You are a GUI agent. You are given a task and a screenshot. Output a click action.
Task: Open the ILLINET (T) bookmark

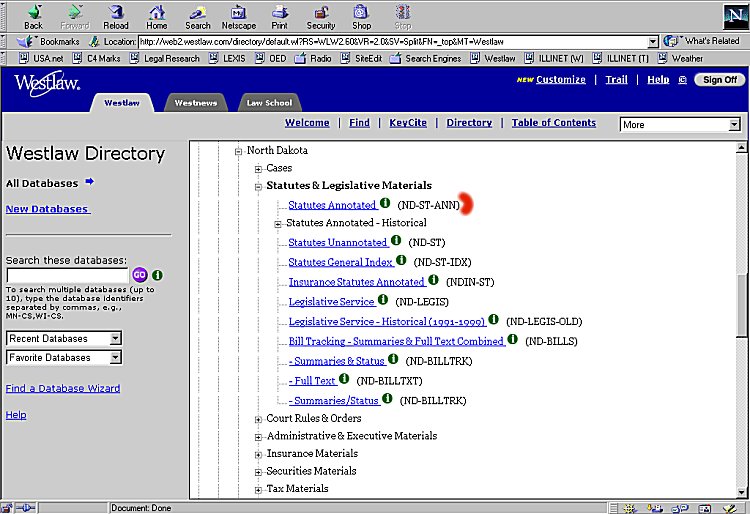(620, 58)
